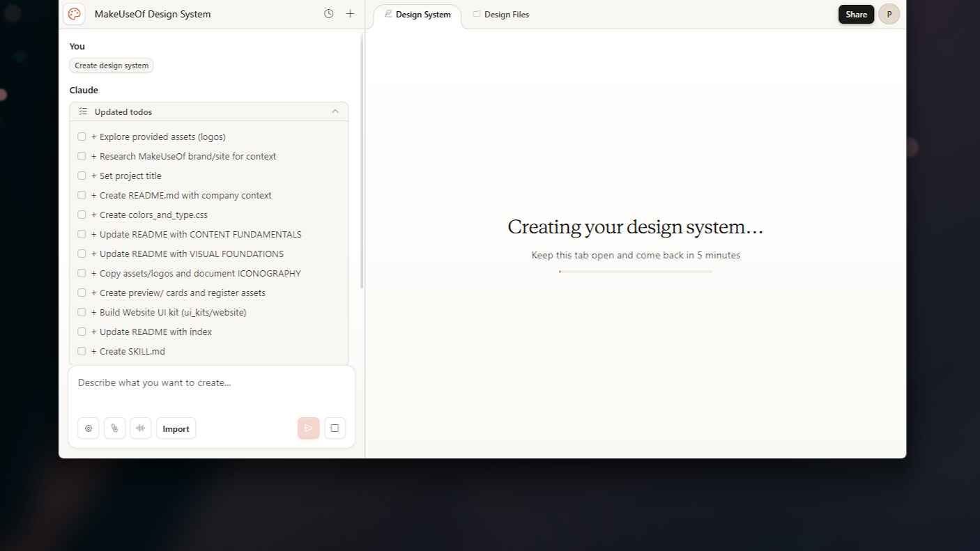
Task: Click the Creating your design system… heading
Action: click(636, 227)
